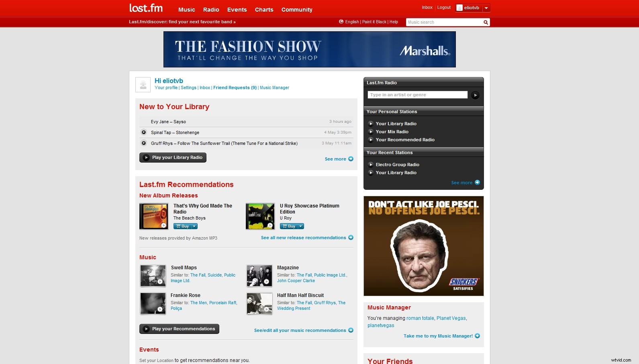This screenshot has width=639, height=364.
Task: Click arrow icon beside library See more
Action: 351,159
